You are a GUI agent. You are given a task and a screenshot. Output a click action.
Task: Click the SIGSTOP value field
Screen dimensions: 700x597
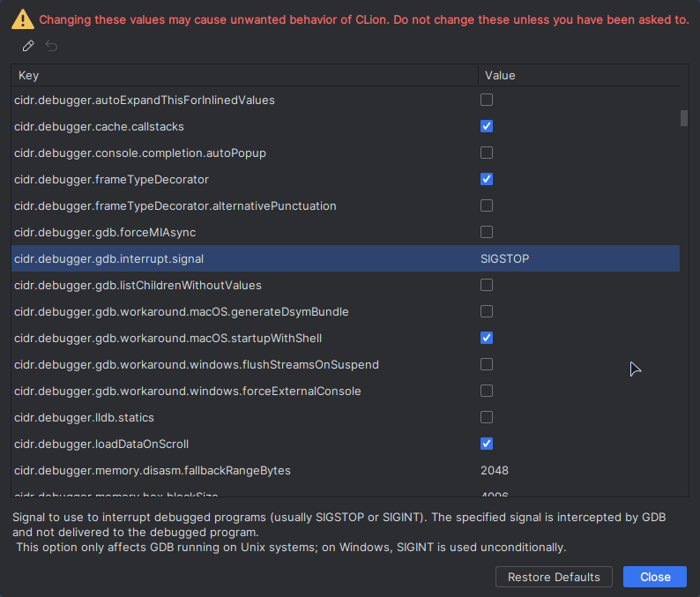tap(505, 258)
